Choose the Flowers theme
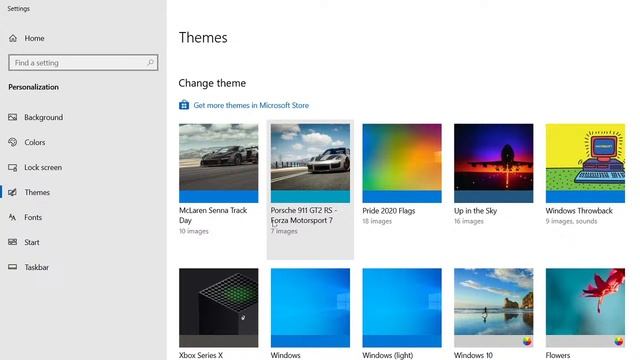Viewport: 640px width, 360px height. 585,307
